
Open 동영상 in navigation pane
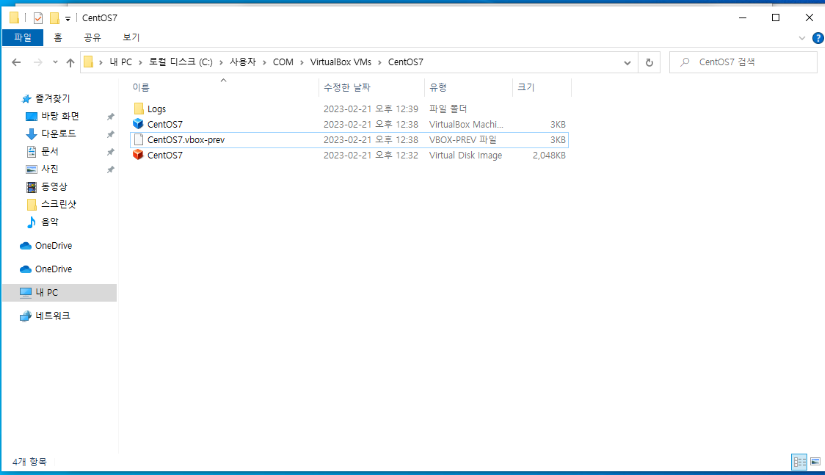pyautogui.click(x=54, y=187)
